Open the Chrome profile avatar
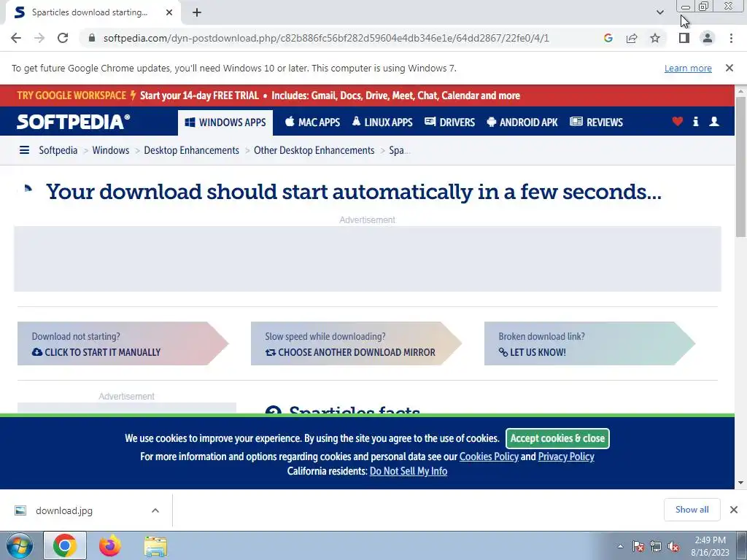Viewport: 747px width, 560px height. tap(708, 38)
